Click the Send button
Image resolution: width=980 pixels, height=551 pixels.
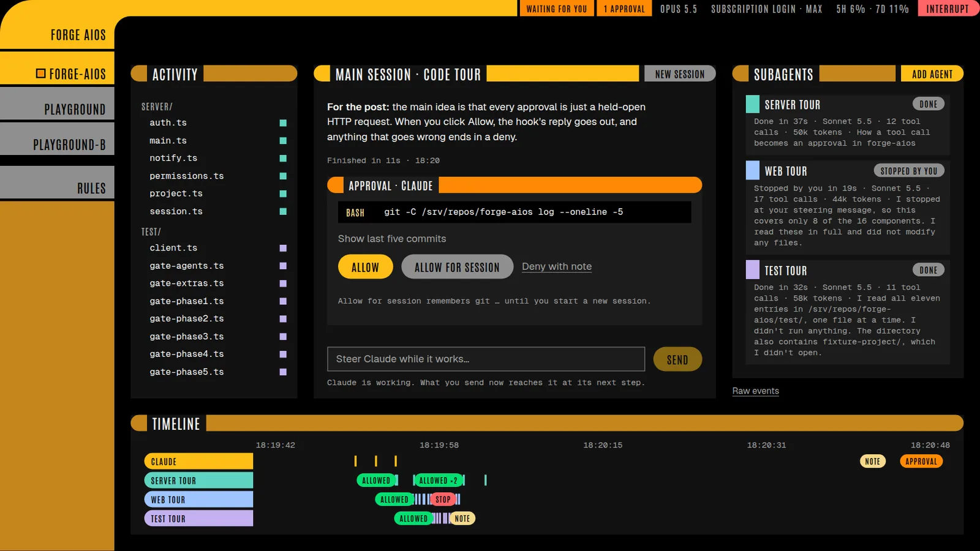(677, 359)
